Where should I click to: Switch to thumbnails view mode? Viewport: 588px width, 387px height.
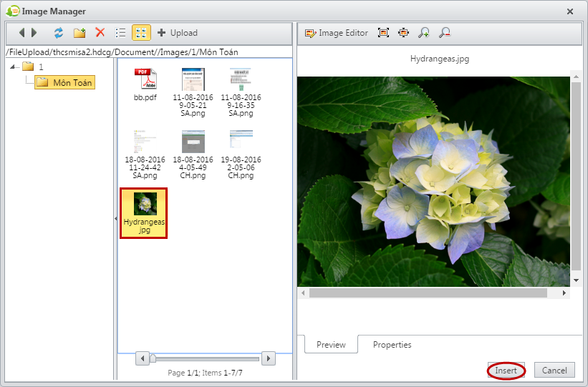coord(141,33)
